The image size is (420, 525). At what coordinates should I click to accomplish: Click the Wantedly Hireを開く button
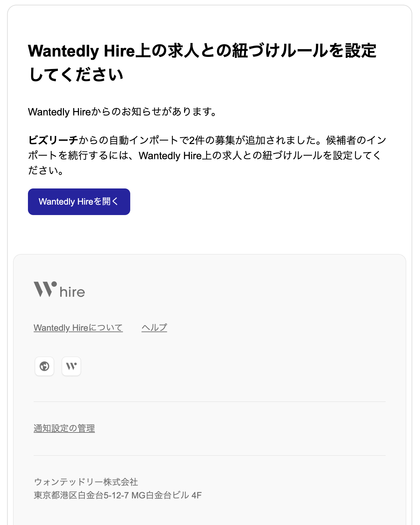tap(79, 202)
